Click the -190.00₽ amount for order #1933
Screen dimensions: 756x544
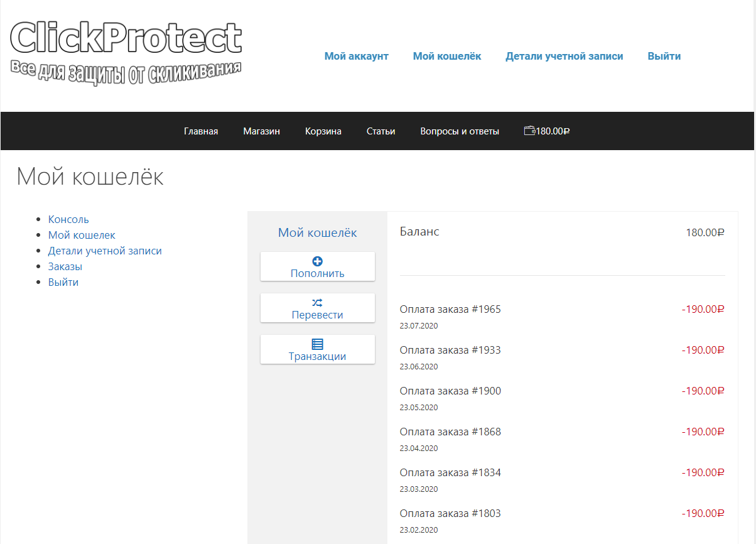coord(703,350)
